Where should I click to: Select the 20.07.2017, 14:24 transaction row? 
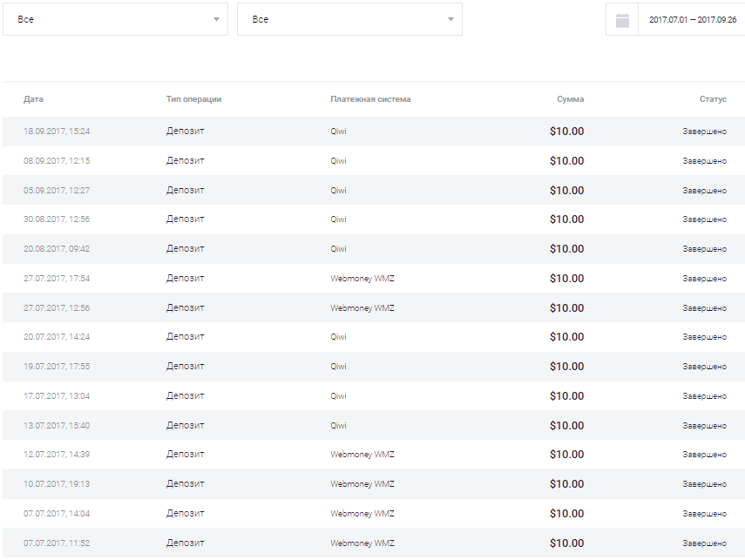coord(372,337)
